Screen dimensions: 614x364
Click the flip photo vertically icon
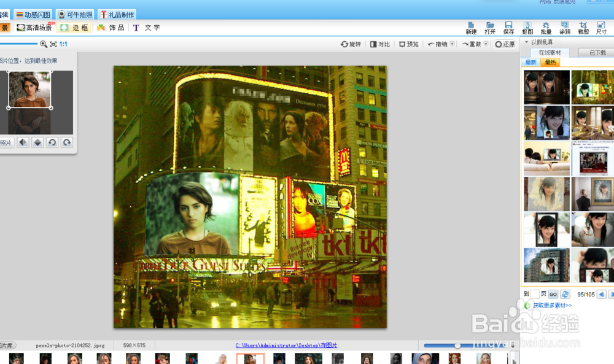coord(37,142)
